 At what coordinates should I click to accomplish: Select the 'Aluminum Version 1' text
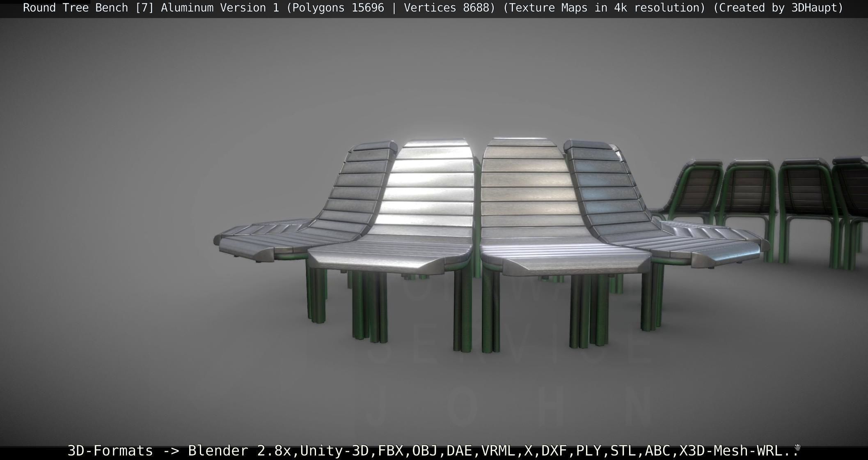click(x=220, y=8)
